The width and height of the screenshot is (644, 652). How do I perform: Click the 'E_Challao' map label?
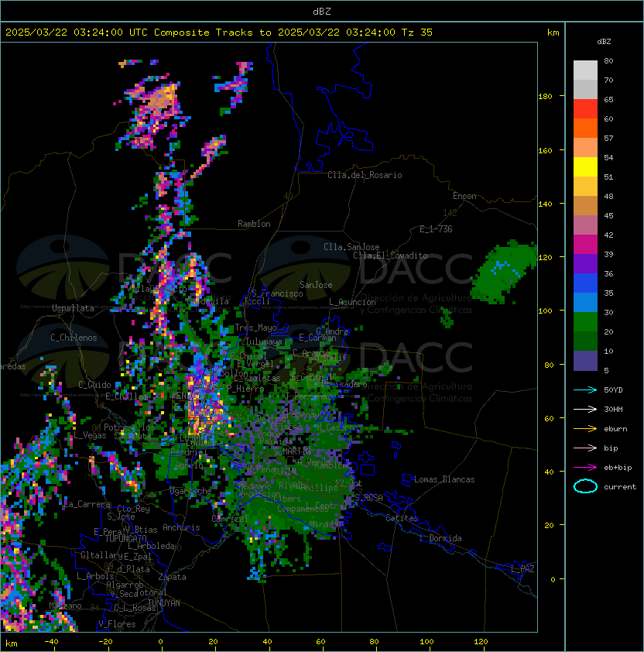126,396
